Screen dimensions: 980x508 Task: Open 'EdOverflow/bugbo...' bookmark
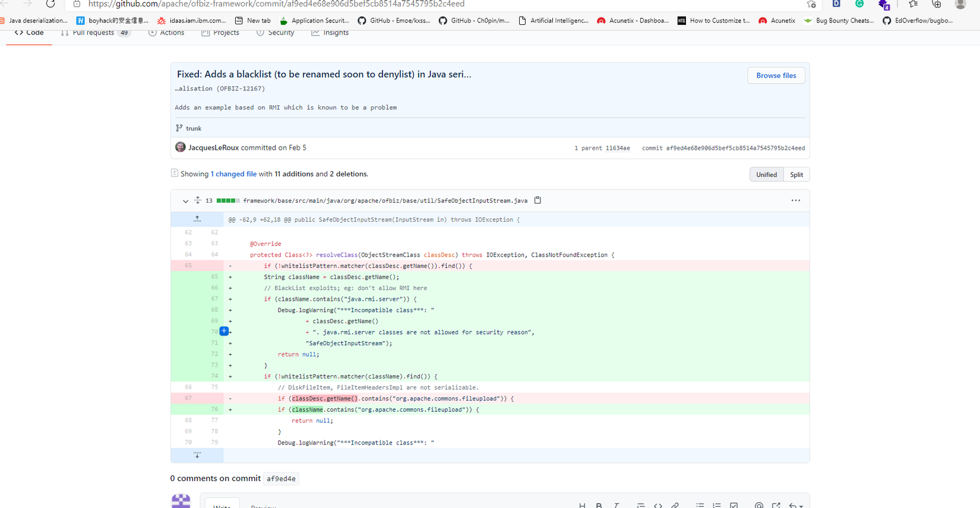click(918, 20)
